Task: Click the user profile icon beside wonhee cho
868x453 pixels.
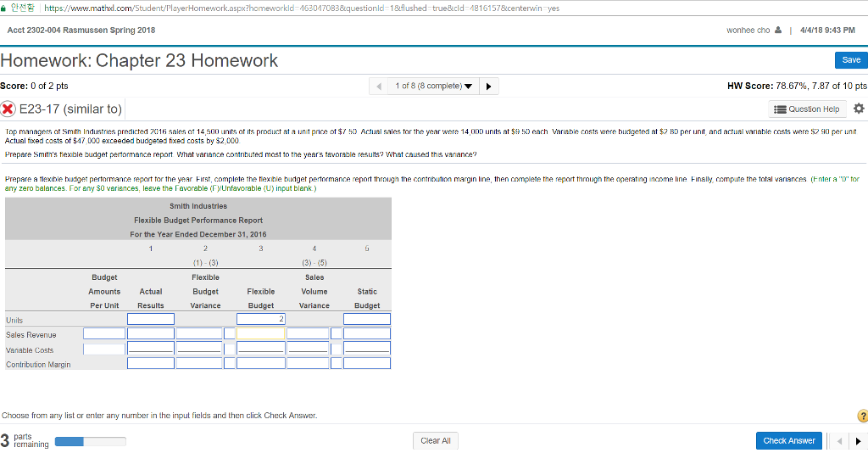Action: (x=778, y=30)
